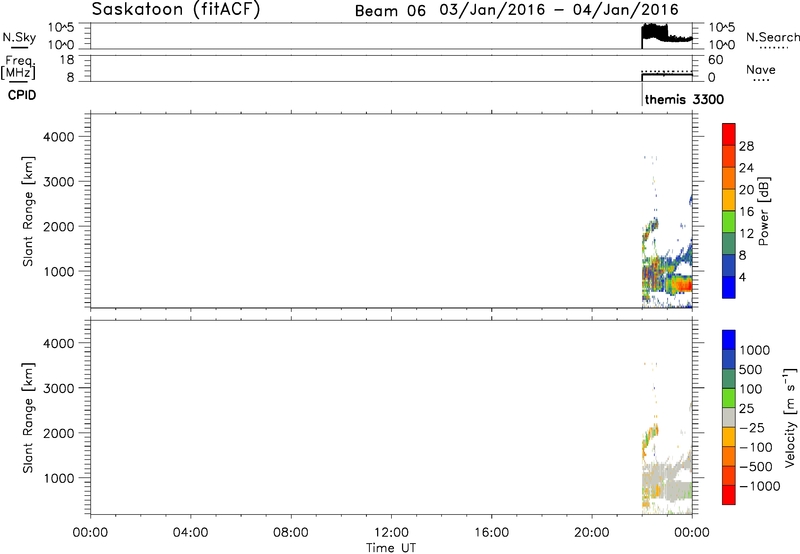800x554 pixels.
Task: Click the CPID label
Action: 22,95
